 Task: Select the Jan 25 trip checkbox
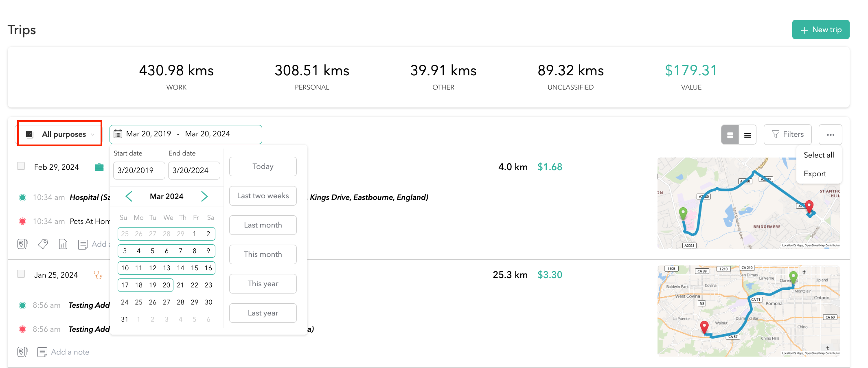pos(21,274)
